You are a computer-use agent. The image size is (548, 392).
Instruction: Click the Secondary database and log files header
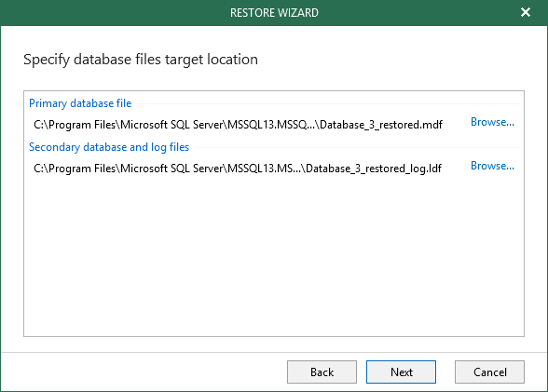(109, 147)
